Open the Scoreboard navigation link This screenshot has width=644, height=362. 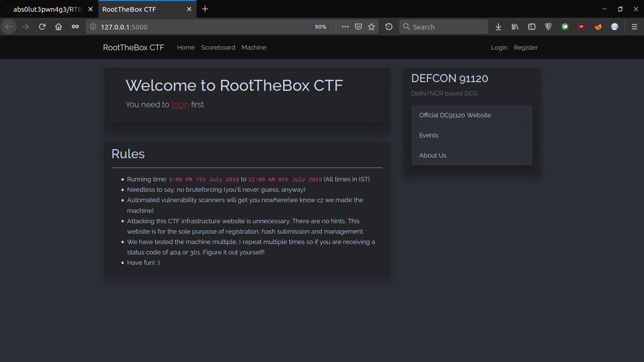pyautogui.click(x=218, y=48)
